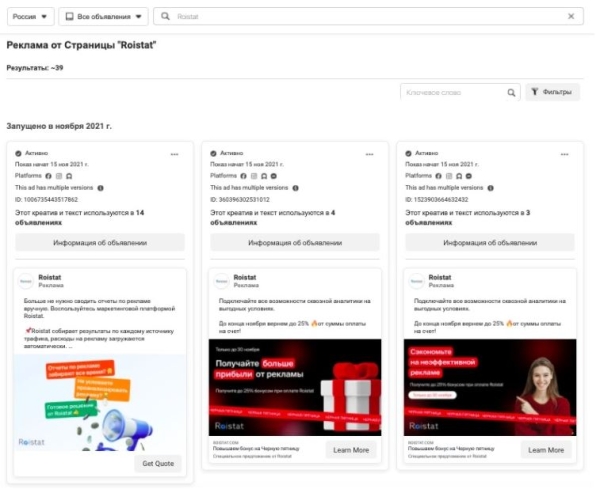Image resolution: width=600 pixels, height=489 pixels.
Task: Click Roistat page name in megaphone ad
Action: click(50, 277)
